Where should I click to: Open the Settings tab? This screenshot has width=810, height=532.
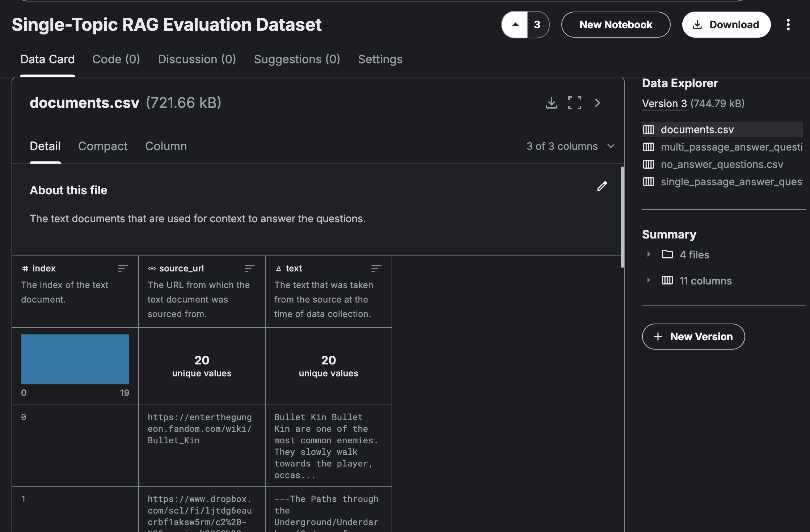point(380,59)
